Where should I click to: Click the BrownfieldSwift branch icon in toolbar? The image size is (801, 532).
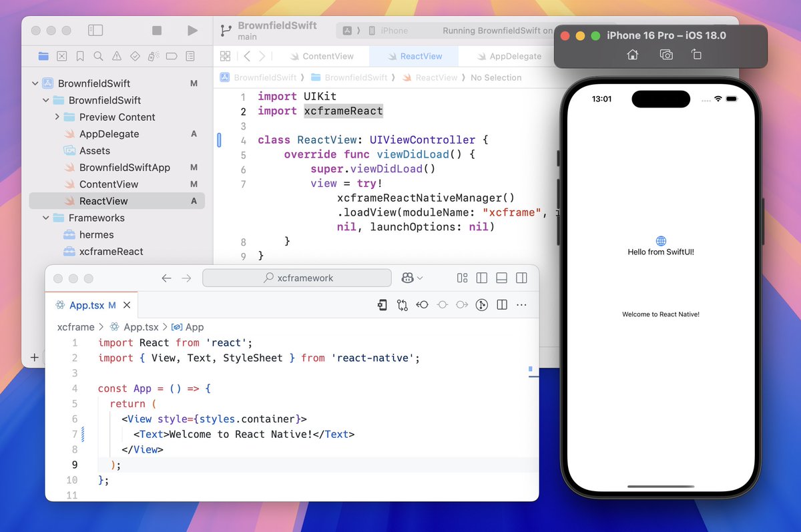tap(225, 31)
